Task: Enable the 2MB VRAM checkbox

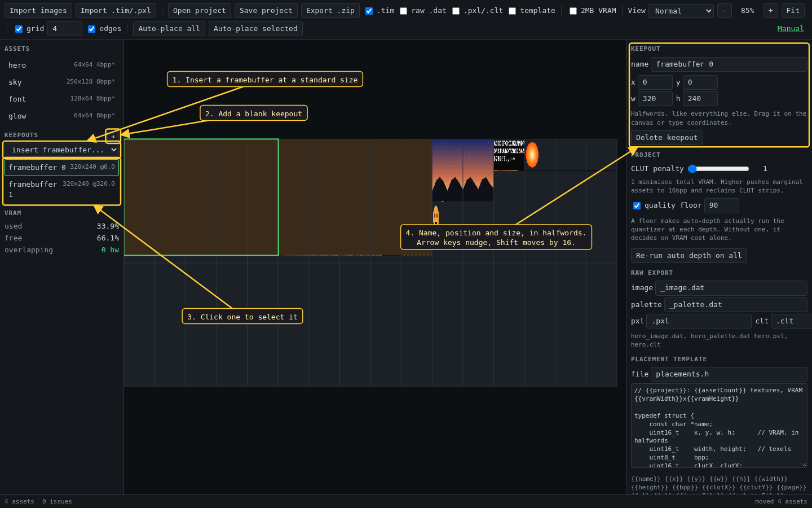Action: click(573, 11)
